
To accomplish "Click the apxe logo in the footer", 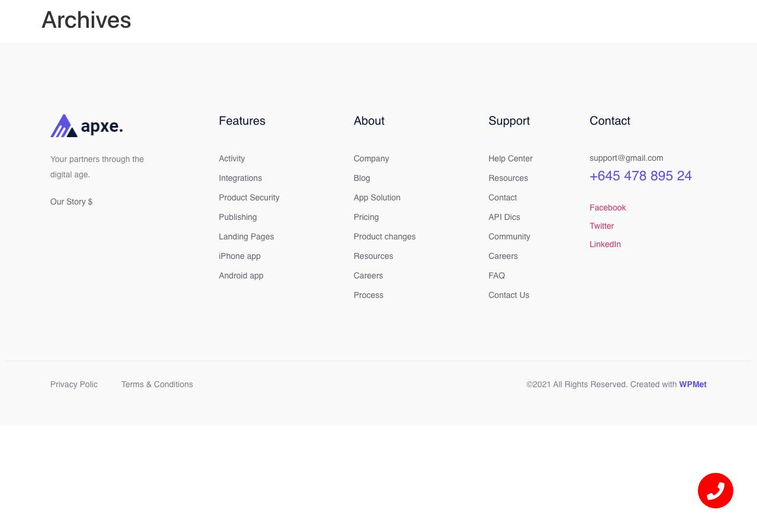I will pos(86,126).
